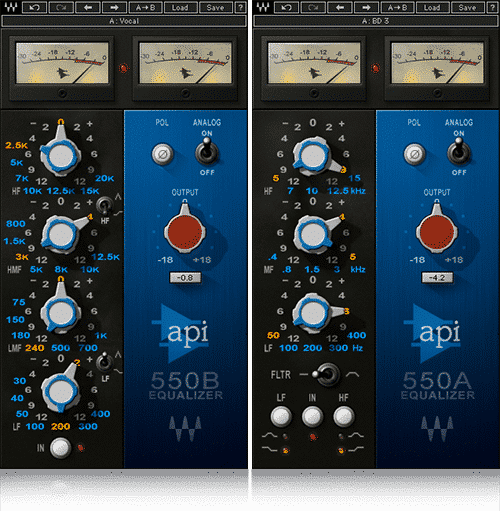500x511 pixels.
Task: Click Save button in 550B toolbar
Action: tap(215, 7)
